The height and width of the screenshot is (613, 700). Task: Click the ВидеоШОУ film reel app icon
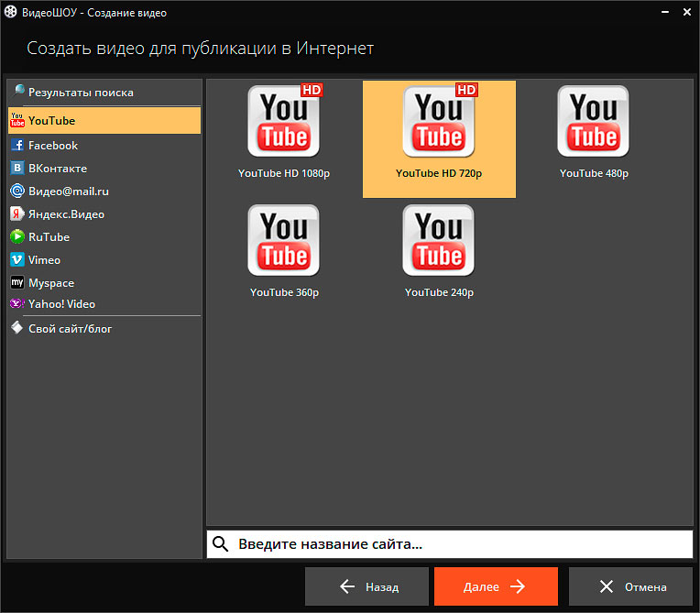point(10,12)
